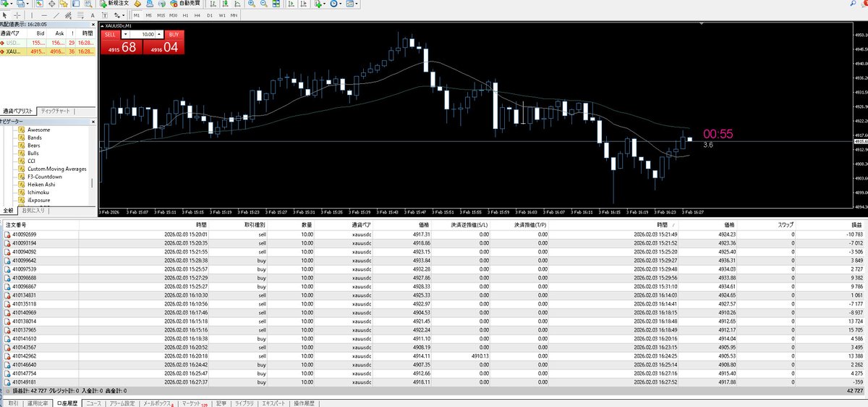Select the trendline drawing tool
This screenshot has height=407, width=868.
56,15
